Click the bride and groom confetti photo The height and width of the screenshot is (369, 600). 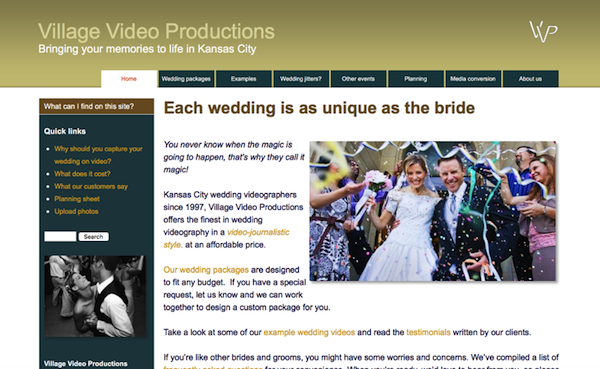click(x=432, y=211)
